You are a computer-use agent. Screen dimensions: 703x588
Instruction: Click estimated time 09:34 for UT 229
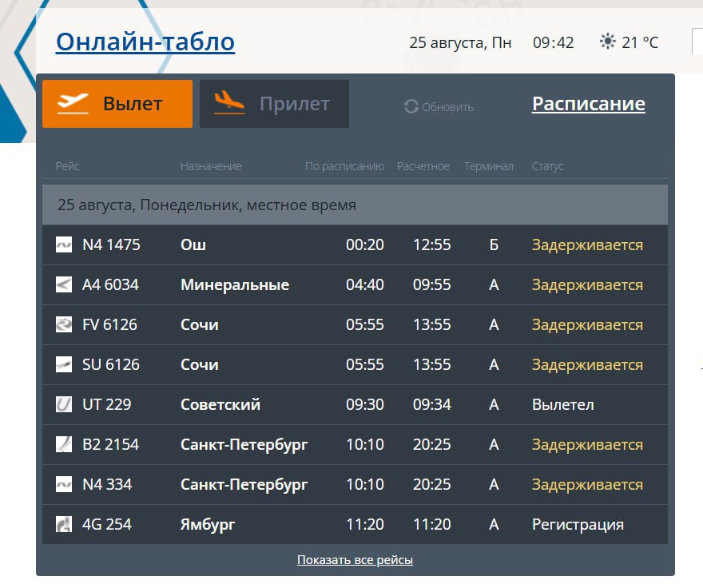tap(431, 404)
